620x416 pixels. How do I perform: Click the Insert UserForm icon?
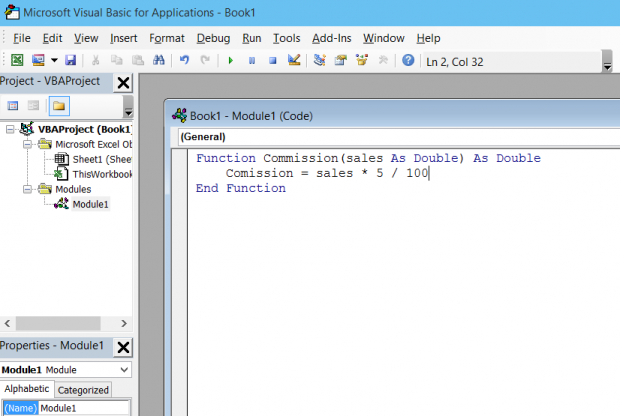(x=38, y=60)
